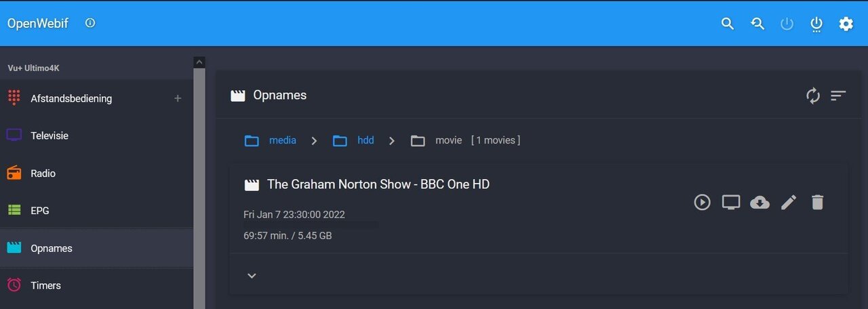Navigate to the media folder link
Image resolution: width=868 pixels, height=309 pixels.
pos(282,140)
